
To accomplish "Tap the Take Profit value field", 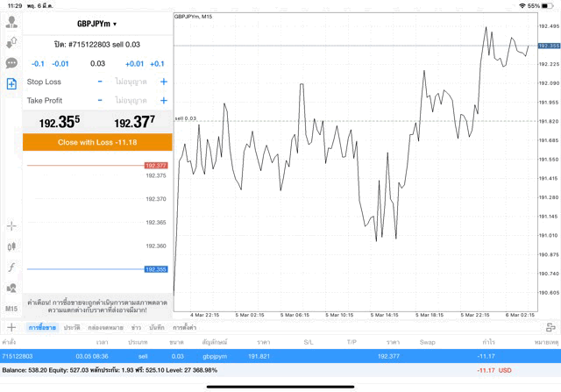I will point(131,101).
